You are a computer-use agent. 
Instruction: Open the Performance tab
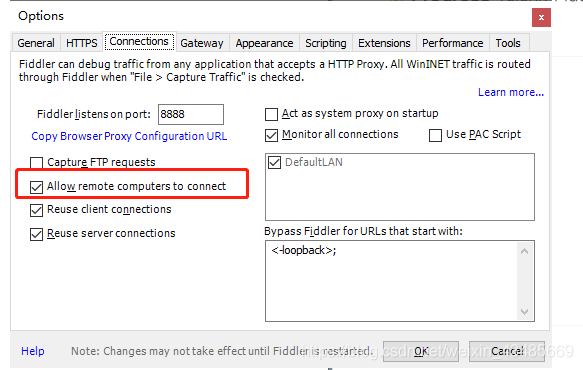pyautogui.click(x=452, y=43)
